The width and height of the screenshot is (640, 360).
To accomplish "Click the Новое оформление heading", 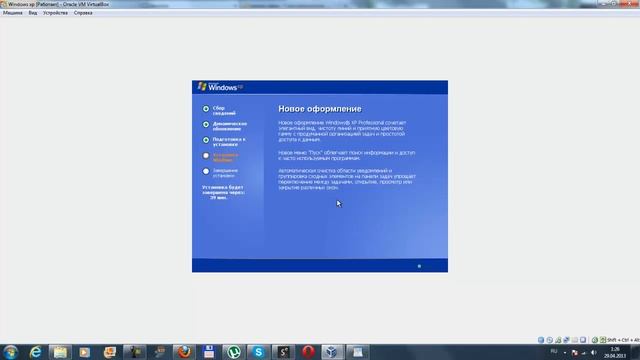I will click(320, 109).
